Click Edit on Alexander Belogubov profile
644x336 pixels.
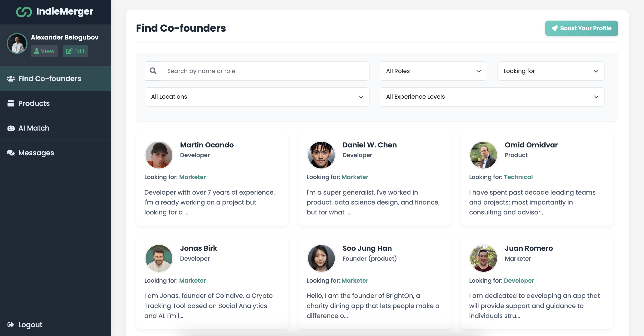(x=75, y=51)
